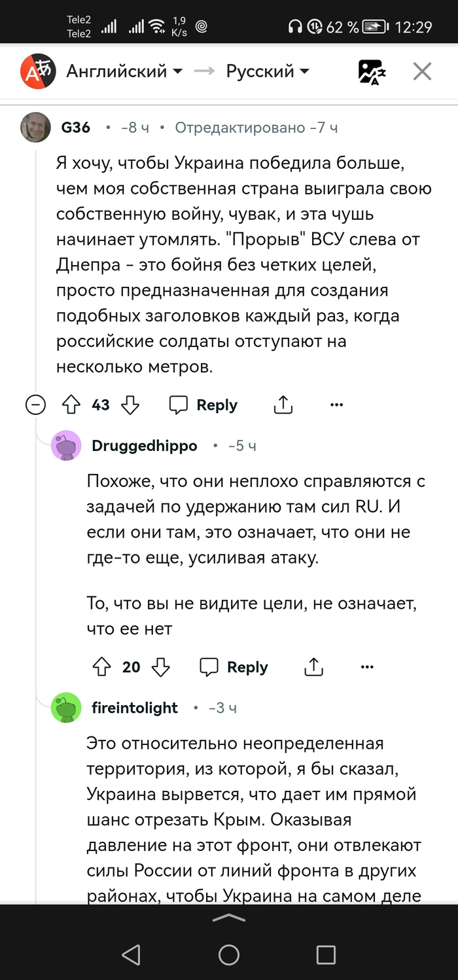Open more options for Druggedhippo's comment
458x980 pixels.
[x=367, y=667]
